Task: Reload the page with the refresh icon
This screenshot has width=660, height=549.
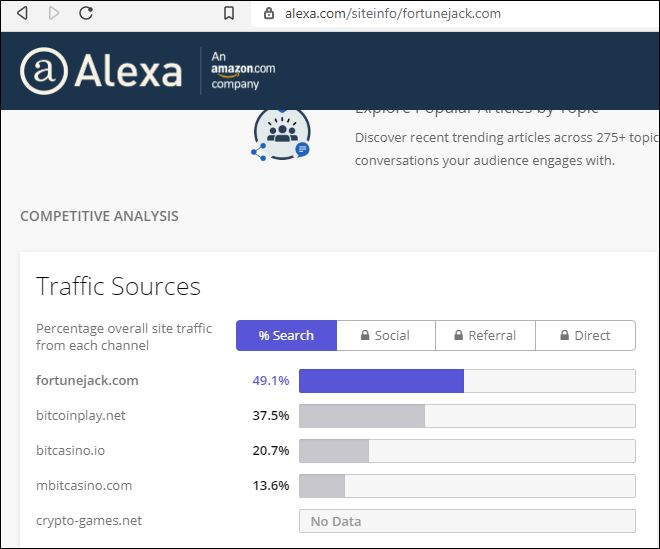Action: coord(86,13)
